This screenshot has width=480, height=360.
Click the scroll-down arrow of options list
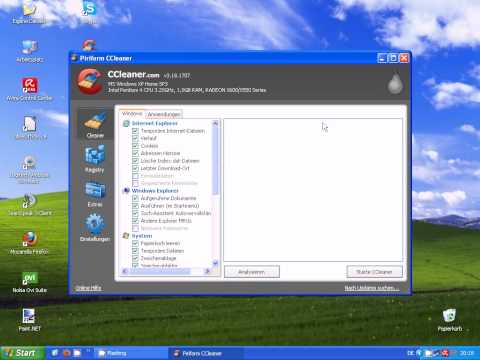(x=215, y=263)
